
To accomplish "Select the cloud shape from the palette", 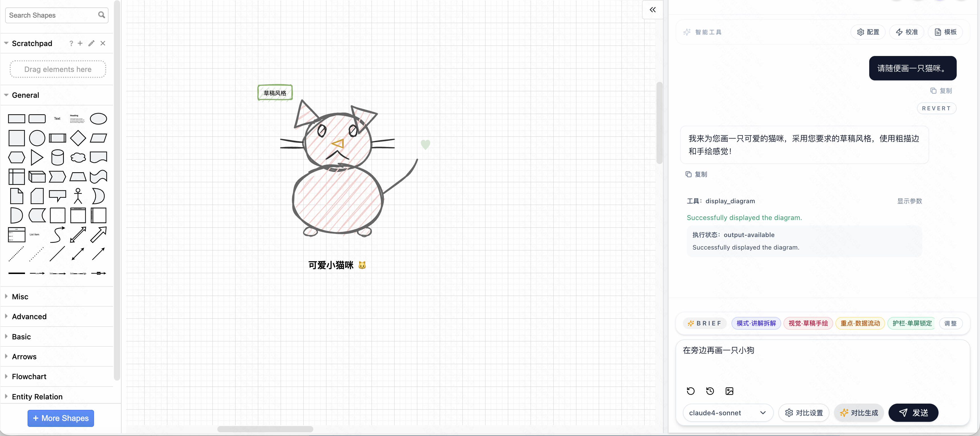I will [x=78, y=157].
